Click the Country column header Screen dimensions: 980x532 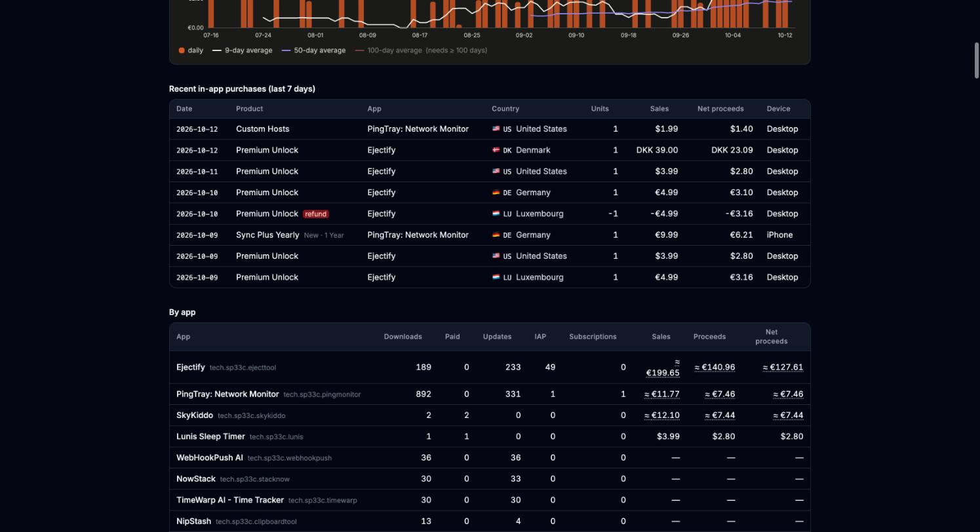coord(505,109)
